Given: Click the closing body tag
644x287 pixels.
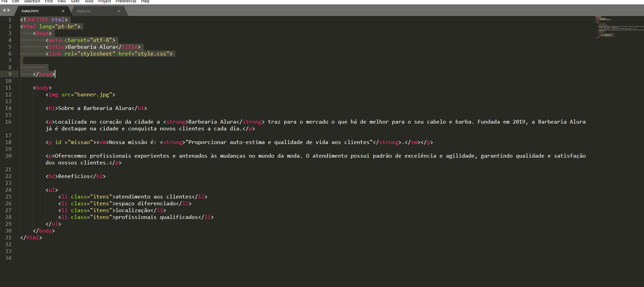Looking at the screenshot, I should point(44,231).
